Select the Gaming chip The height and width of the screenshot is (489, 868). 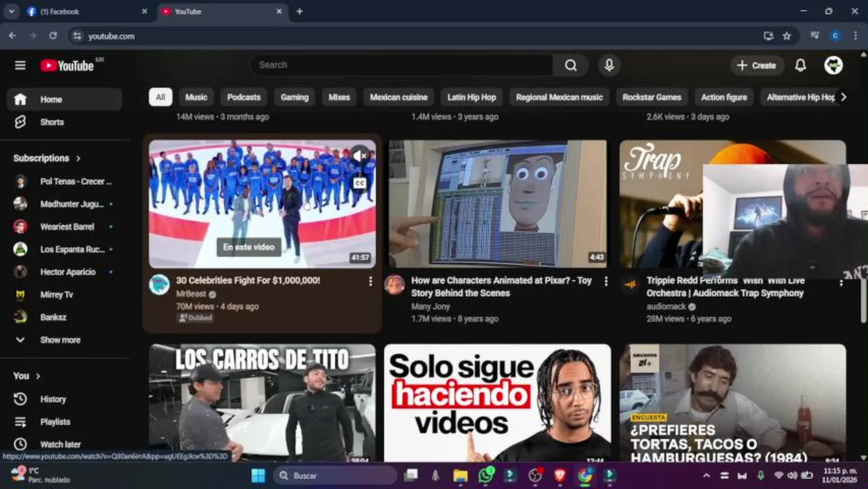coord(295,97)
